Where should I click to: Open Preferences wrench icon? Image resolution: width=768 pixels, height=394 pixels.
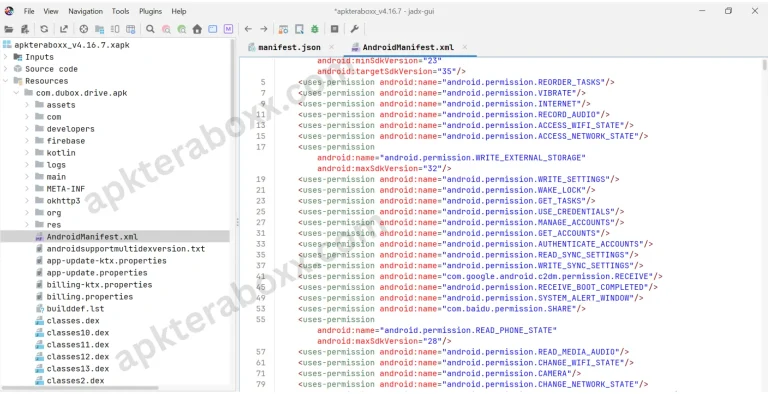point(355,29)
